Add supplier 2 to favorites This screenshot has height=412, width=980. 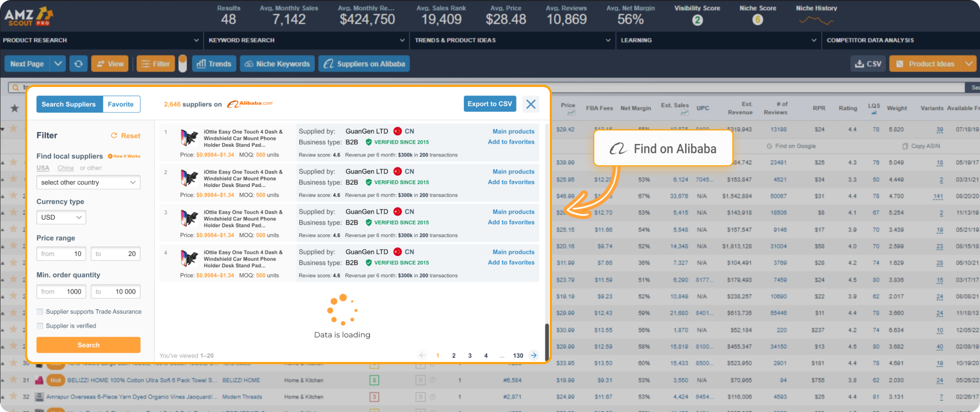pos(511,182)
